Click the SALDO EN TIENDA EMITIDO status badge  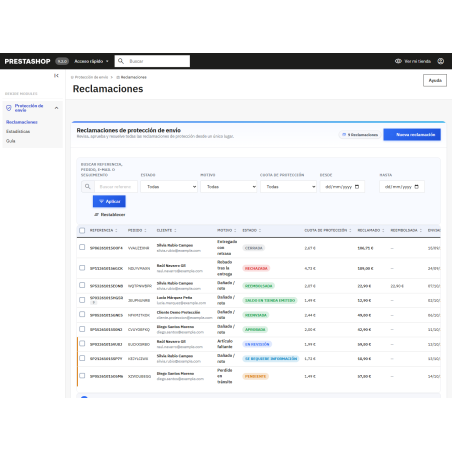coord(270,300)
